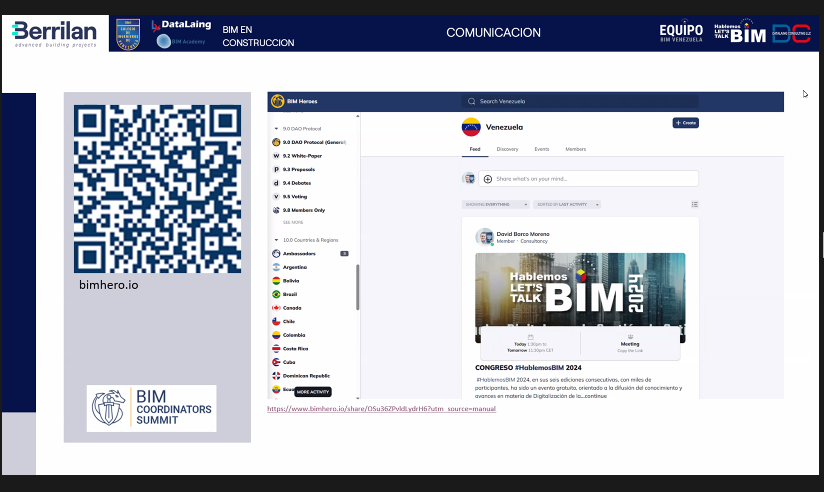Click the sidebar vertical scrollbar thumb
Viewport: 824px width, 492px height.
(x=358, y=287)
